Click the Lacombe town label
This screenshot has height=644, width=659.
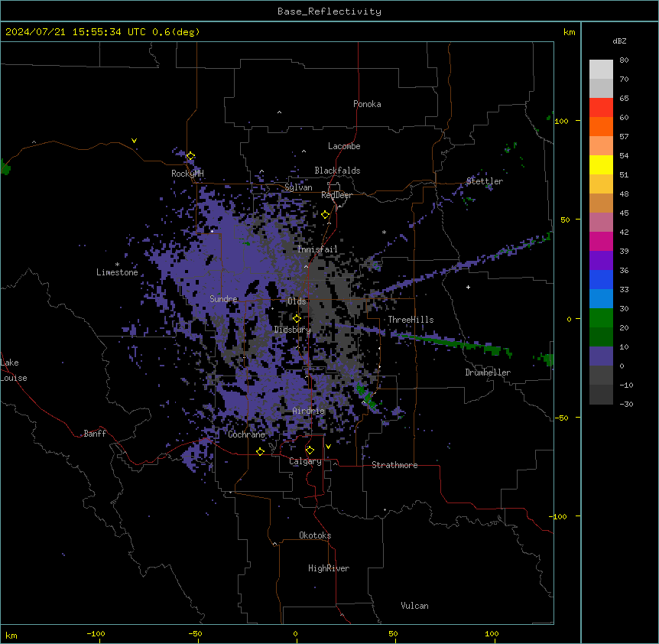pyautogui.click(x=344, y=146)
